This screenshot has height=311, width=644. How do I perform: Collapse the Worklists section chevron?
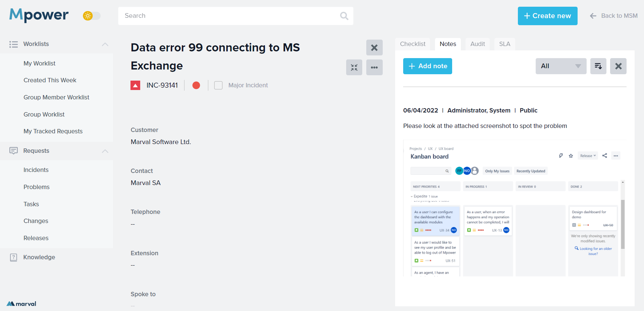pyautogui.click(x=105, y=44)
